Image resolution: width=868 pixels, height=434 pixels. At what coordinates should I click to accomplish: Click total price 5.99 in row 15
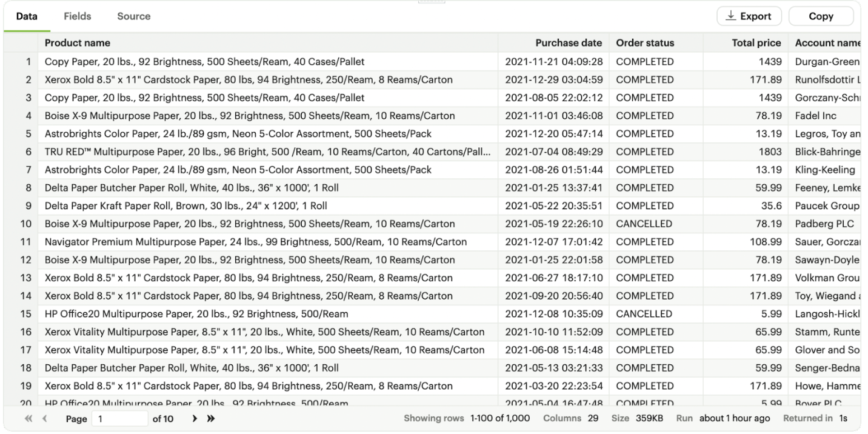(746, 314)
